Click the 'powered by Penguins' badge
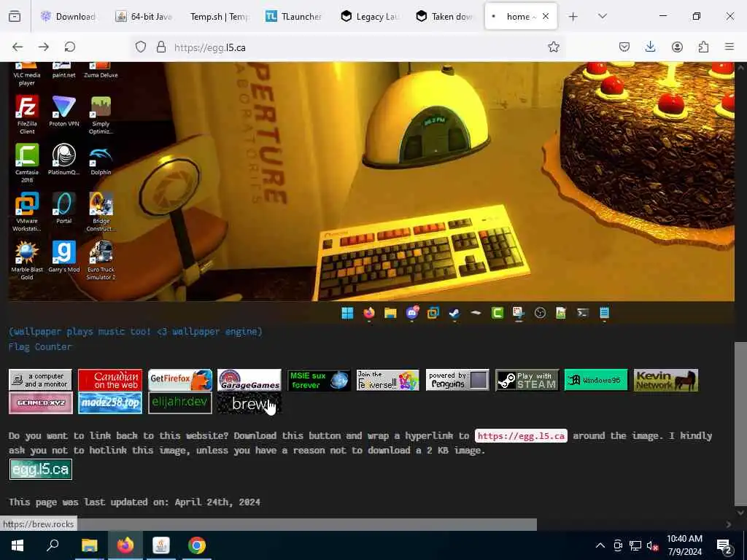 (457, 380)
